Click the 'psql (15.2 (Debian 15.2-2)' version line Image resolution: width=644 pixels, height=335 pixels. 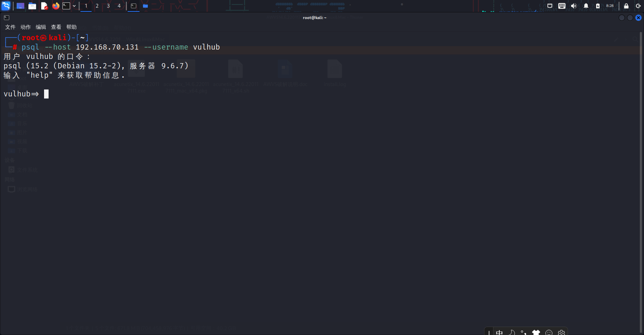[96, 66]
